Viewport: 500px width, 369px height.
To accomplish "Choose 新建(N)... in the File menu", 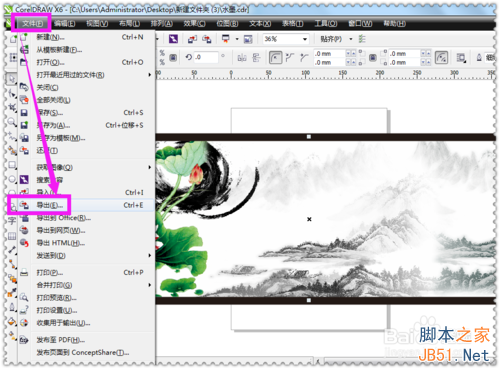I will tap(87, 37).
